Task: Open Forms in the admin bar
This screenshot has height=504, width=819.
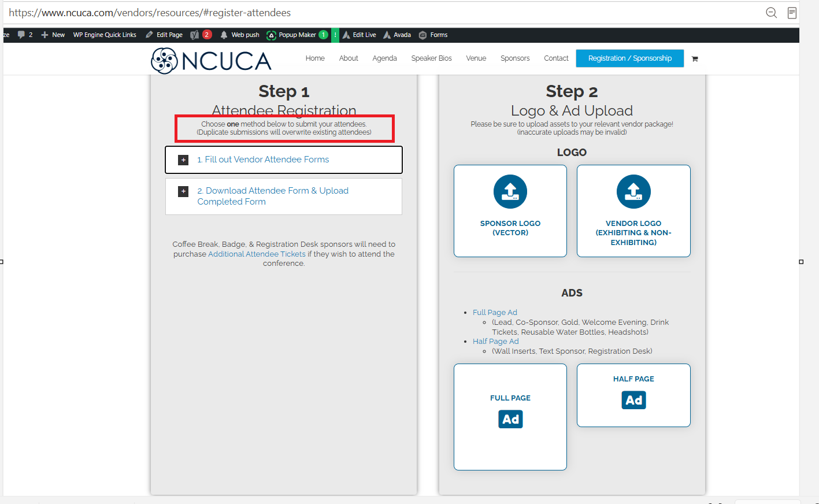Action: click(433, 35)
